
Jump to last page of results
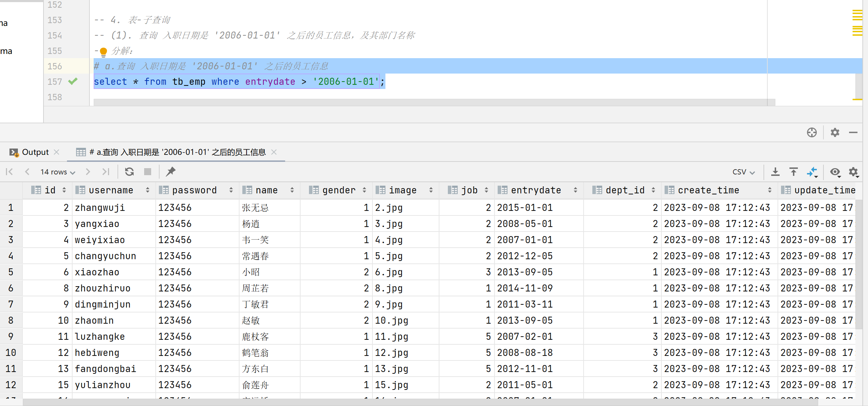pyautogui.click(x=106, y=172)
